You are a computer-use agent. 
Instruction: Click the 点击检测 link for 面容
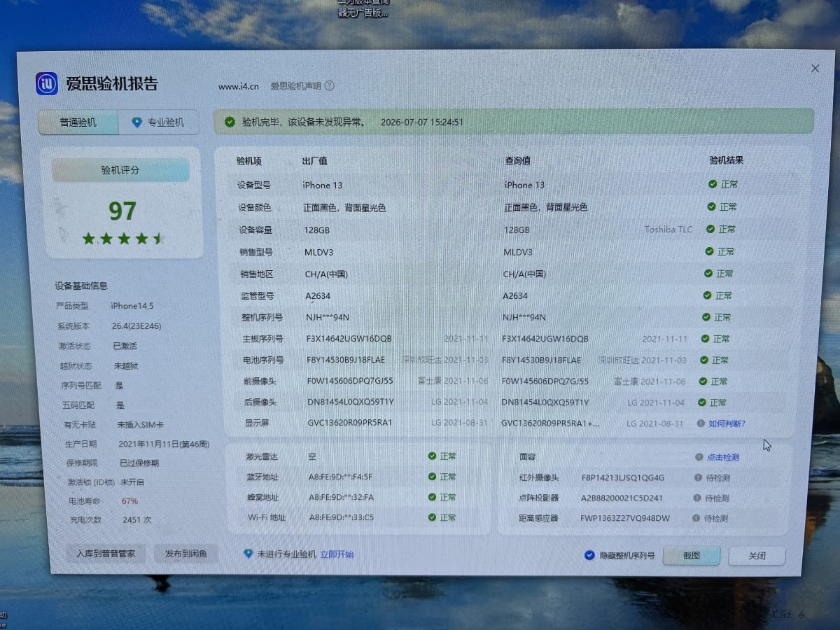(722, 457)
